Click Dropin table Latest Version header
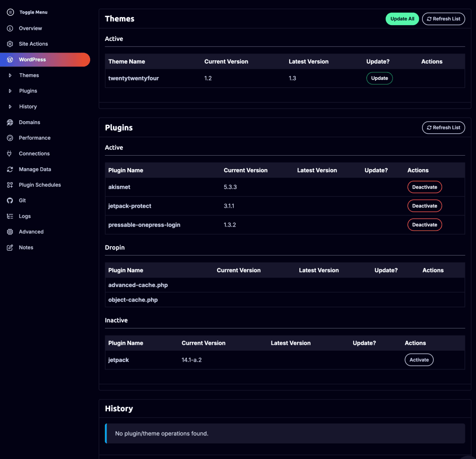 [319, 270]
